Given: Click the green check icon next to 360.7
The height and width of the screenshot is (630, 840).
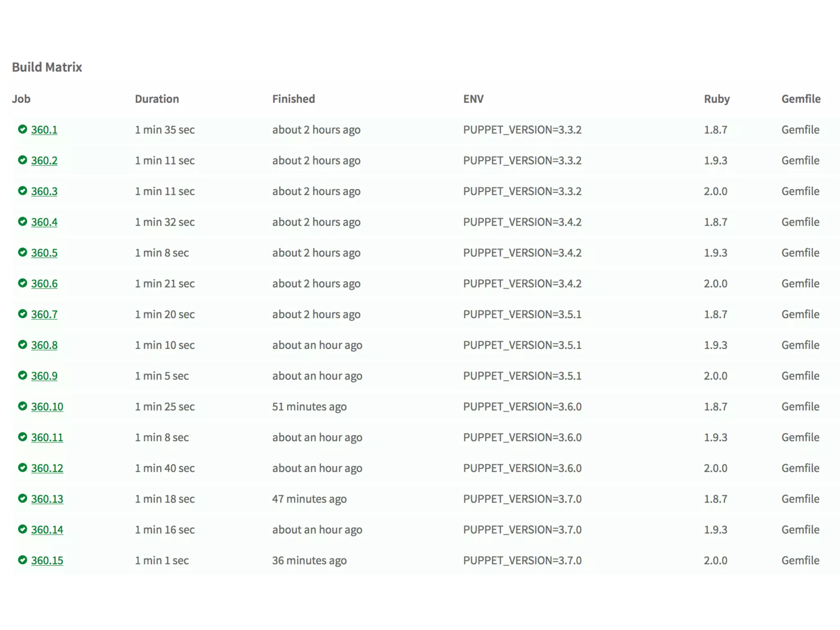Looking at the screenshot, I should tap(23, 314).
